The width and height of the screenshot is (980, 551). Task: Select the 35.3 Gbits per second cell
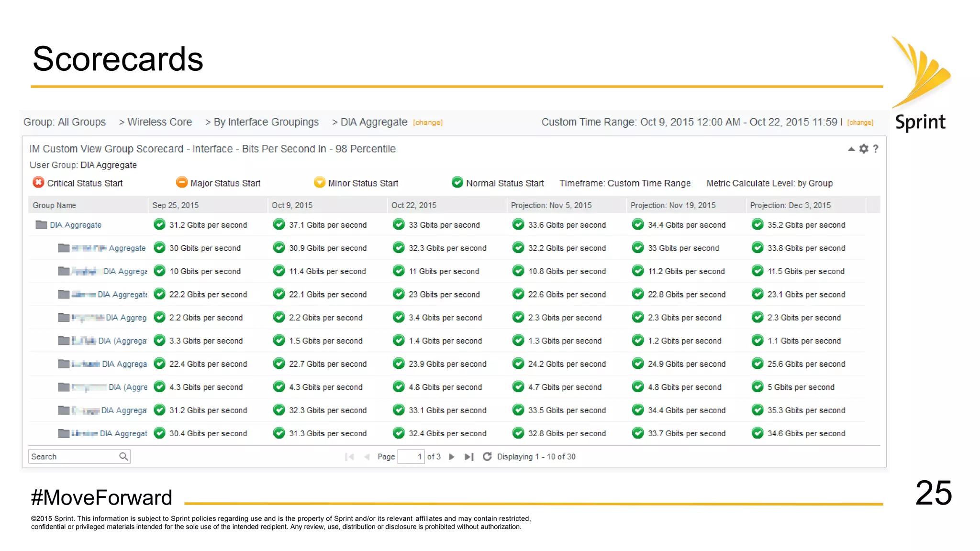pos(806,410)
